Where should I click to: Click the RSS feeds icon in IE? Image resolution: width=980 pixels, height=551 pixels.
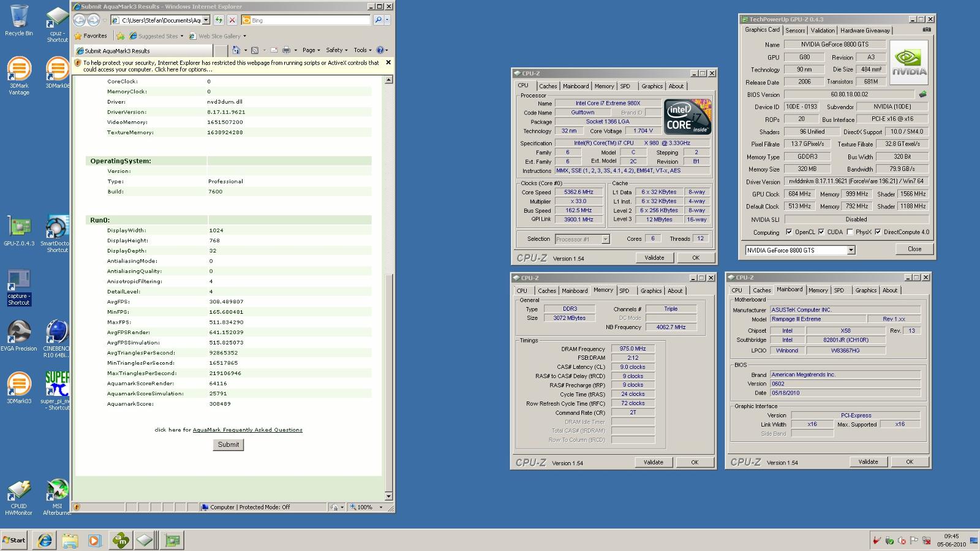[x=254, y=50]
